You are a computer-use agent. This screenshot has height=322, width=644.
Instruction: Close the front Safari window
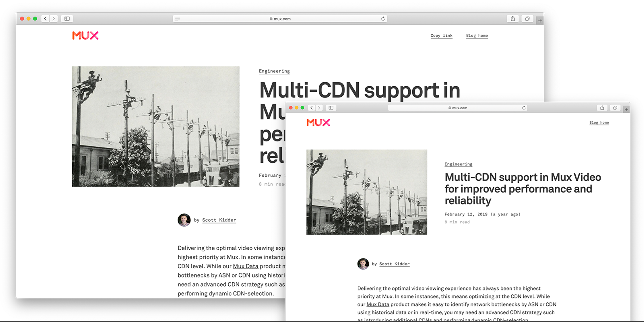click(291, 108)
